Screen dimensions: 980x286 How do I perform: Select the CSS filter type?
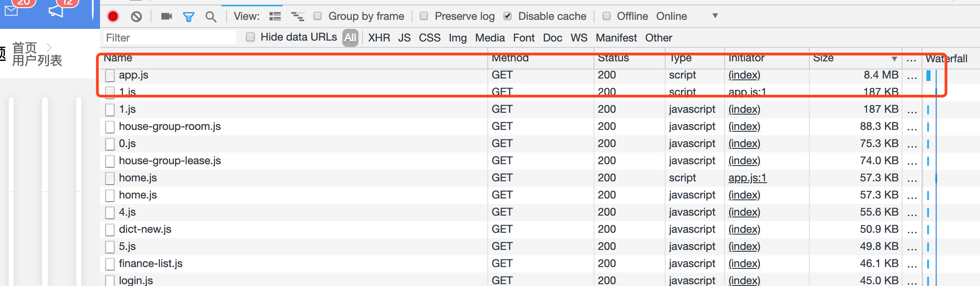429,38
